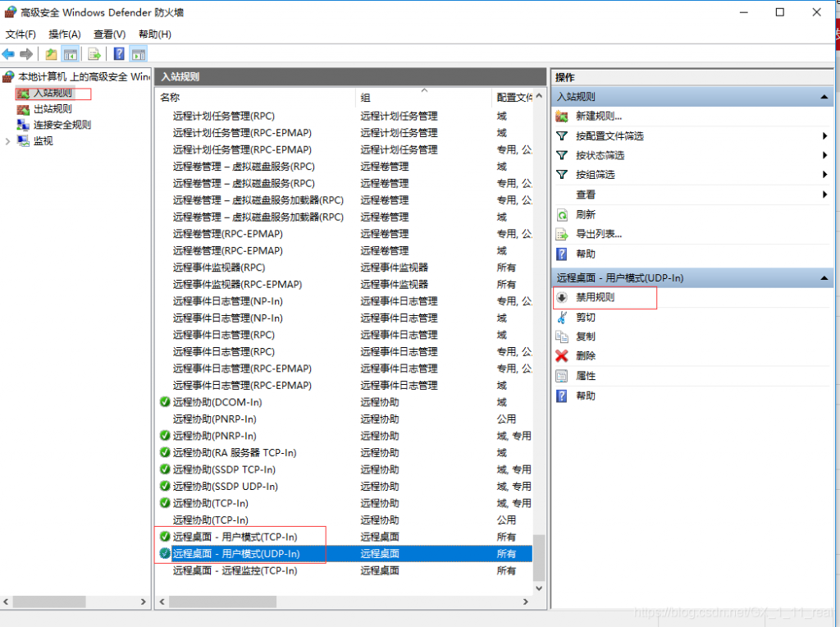Image resolution: width=840 pixels, height=627 pixels.
Task: Select the 出站规则 tree item
Action: click(x=52, y=109)
